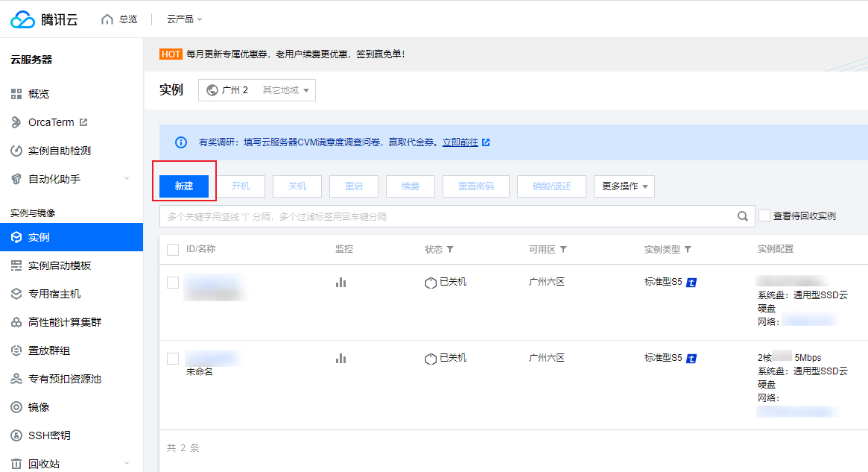Open the 总览 home icon

107,19
